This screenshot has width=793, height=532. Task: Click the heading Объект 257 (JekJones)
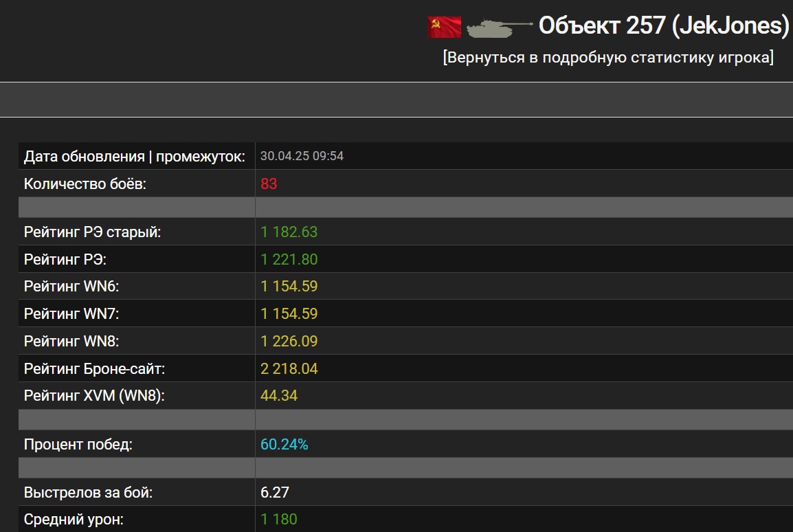point(664,25)
